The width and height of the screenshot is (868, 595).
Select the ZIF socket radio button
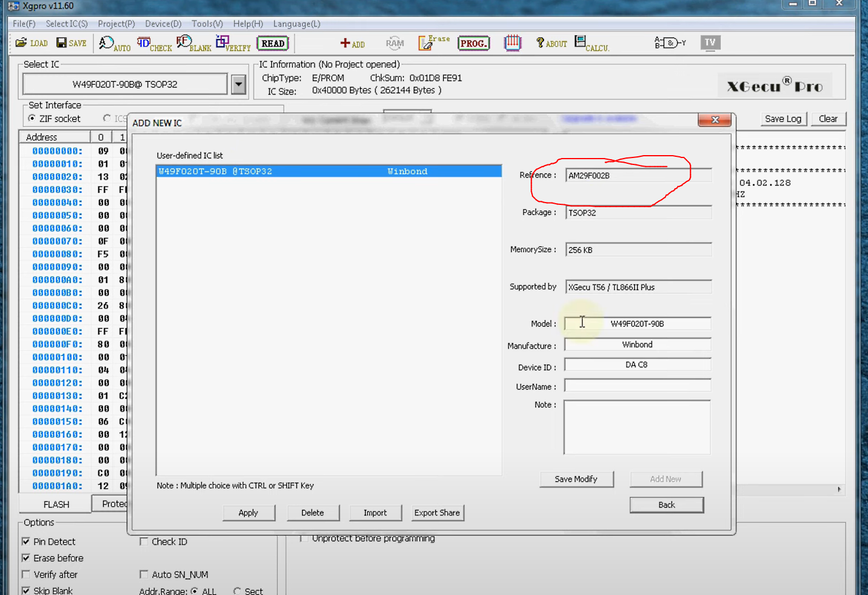point(32,118)
